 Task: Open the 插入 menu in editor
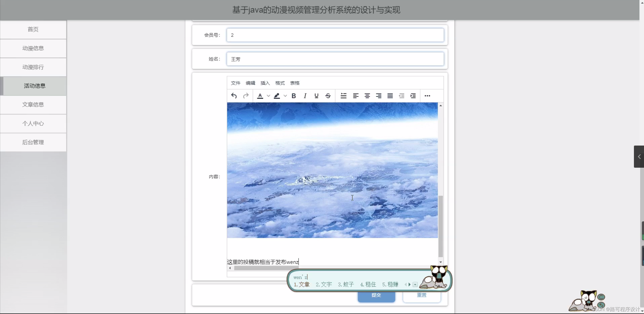click(x=265, y=83)
